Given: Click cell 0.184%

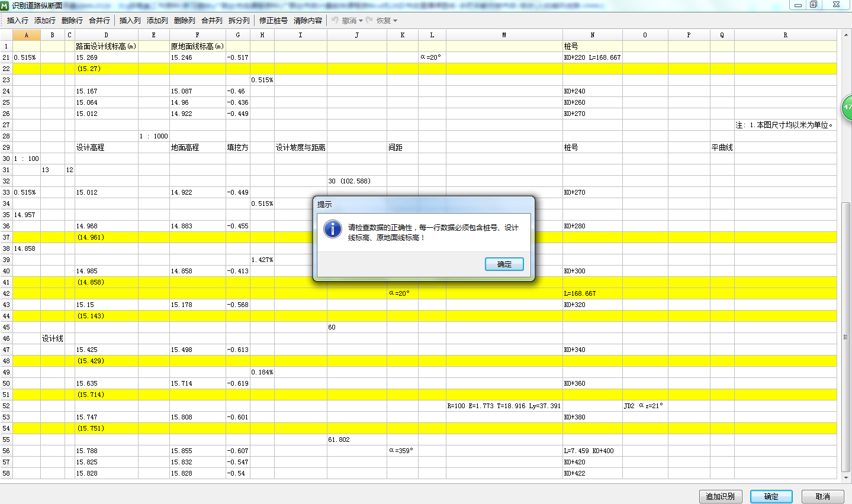Looking at the screenshot, I should coord(262,372).
